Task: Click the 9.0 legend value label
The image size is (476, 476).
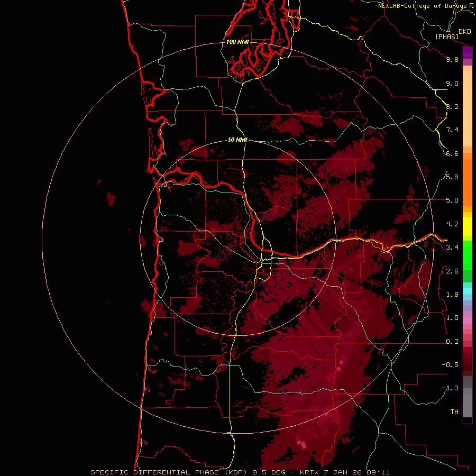Action: (x=452, y=83)
